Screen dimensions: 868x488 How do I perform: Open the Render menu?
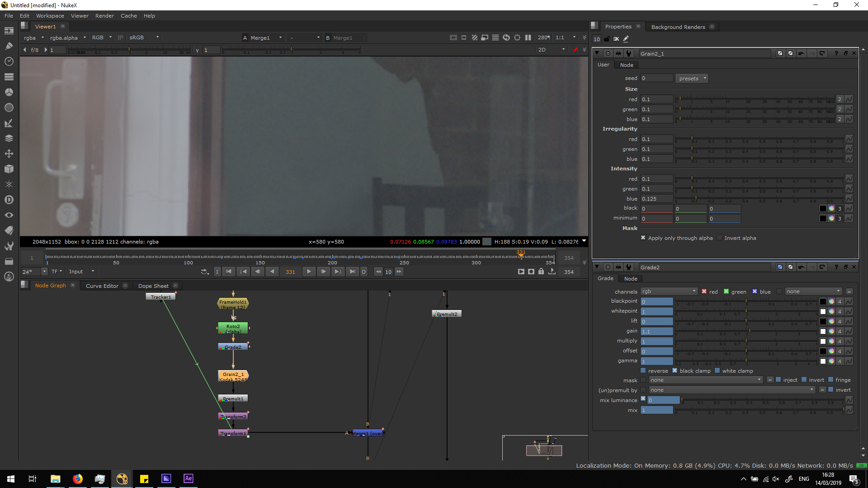click(104, 16)
